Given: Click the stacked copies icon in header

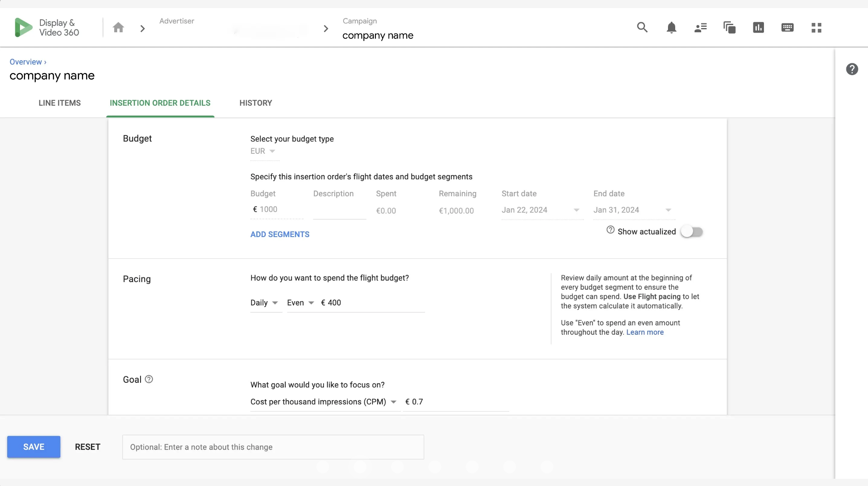Looking at the screenshot, I should [x=729, y=28].
